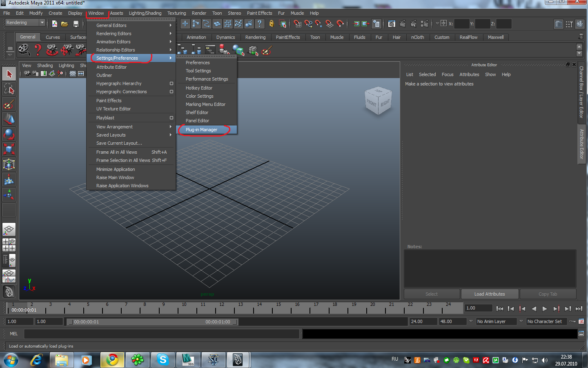The width and height of the screenshot is (588, 368).
Task: Activate the Move tool
Action: [9, 119]
